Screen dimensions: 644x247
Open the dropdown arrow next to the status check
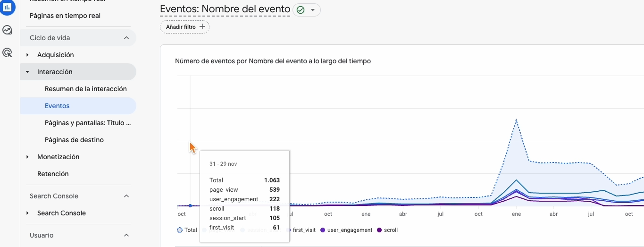(x=312, y=10)
